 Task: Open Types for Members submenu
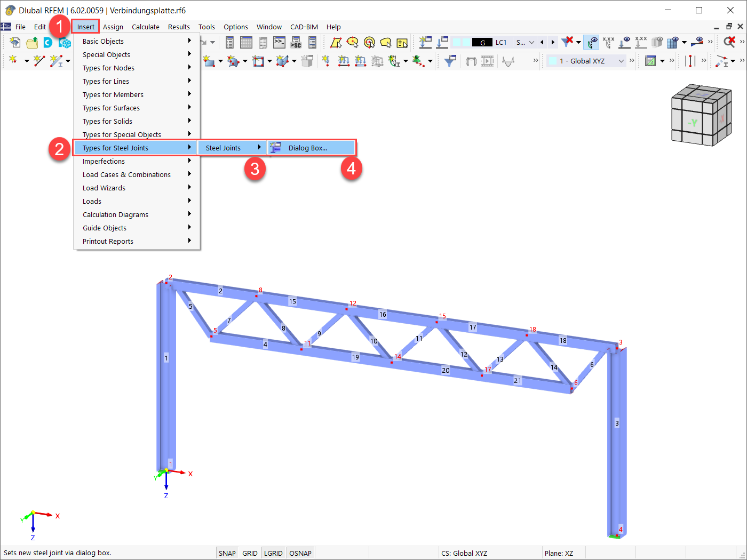point(137,94)
